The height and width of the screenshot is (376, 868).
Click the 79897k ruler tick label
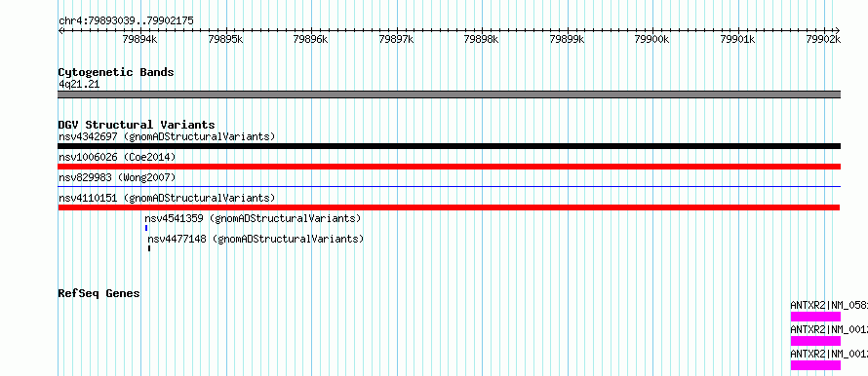[x=396, y=39]
